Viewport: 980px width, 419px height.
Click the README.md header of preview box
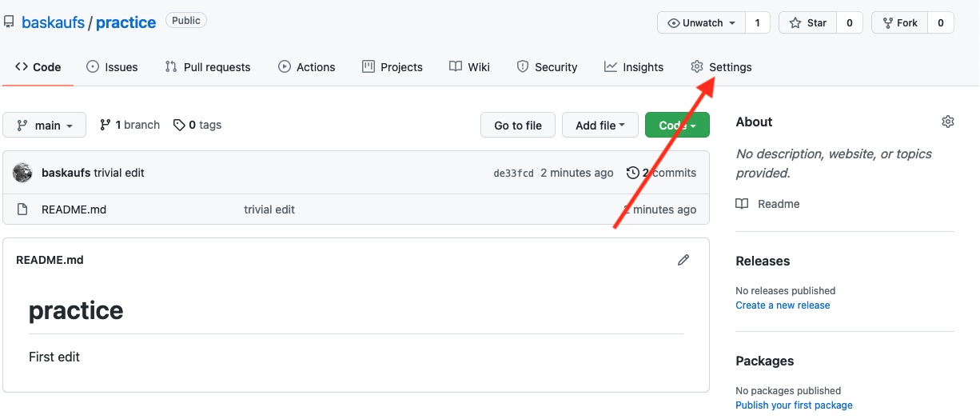tap(50, 260)
